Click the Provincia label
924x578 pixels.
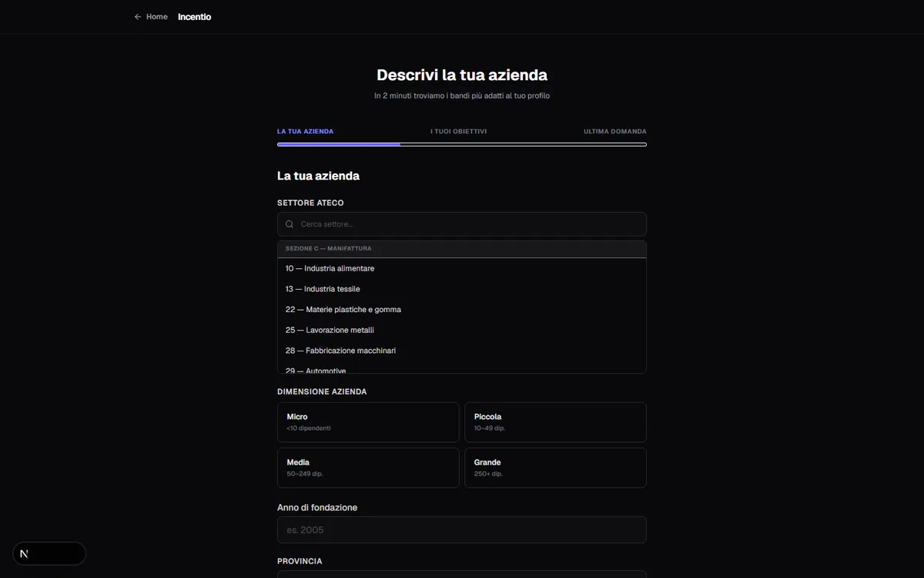click(300, 561)
